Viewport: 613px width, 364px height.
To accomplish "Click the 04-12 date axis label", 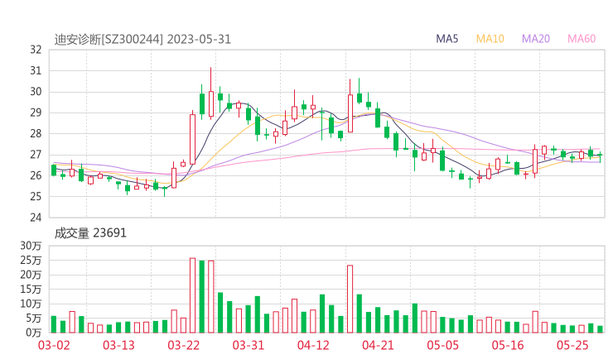I will 313,345.
